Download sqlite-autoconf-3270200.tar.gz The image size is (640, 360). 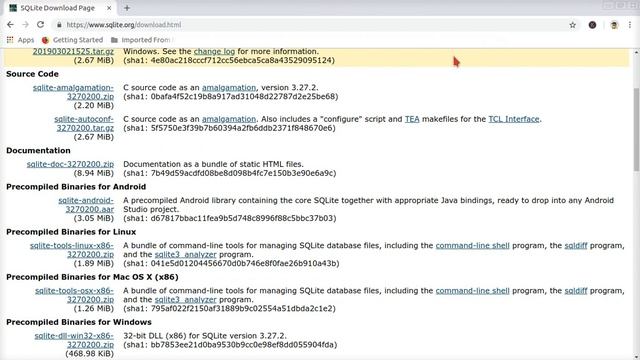[84, 123]
